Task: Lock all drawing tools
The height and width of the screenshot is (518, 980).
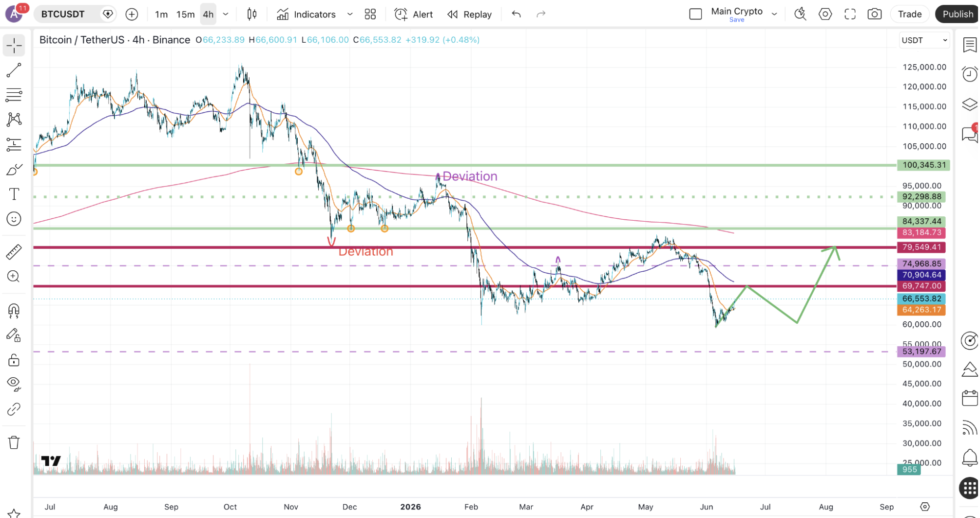Action: click(14, 361)
